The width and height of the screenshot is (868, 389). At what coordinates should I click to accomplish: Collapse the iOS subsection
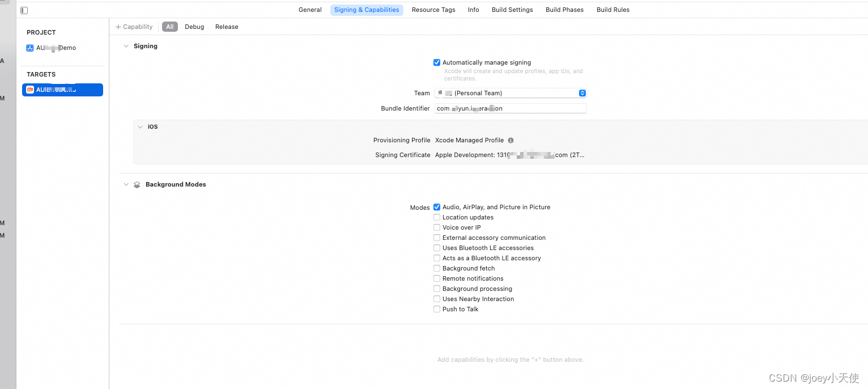pos(140,127)
